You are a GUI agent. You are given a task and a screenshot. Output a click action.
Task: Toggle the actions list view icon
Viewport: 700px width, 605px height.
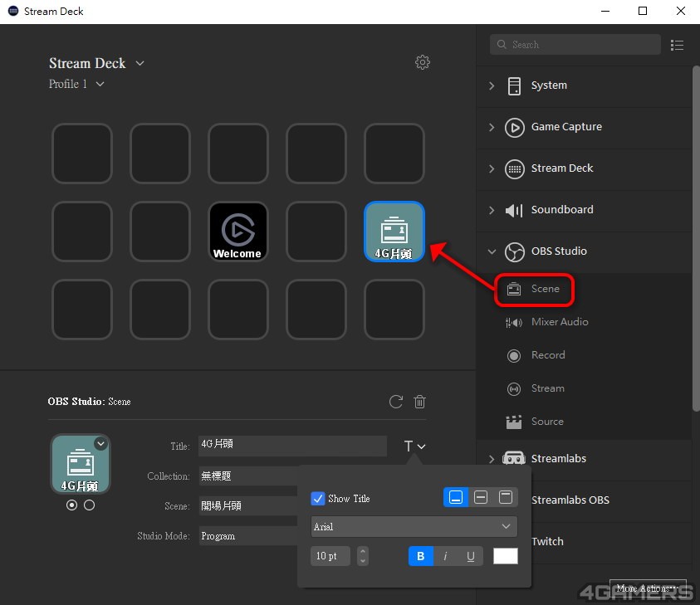click(x=677, y=45)
